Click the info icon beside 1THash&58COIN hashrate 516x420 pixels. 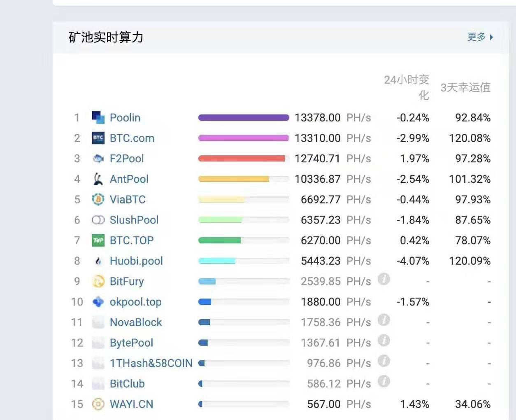point(384,361)
